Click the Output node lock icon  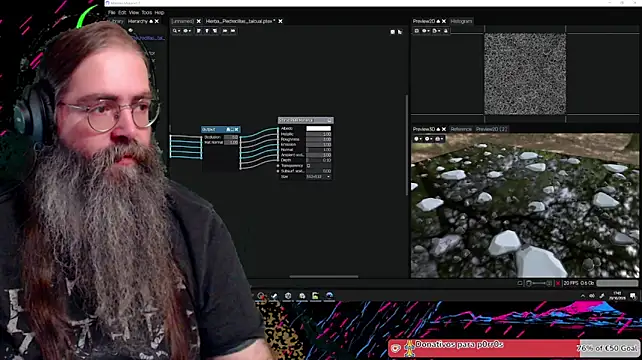(x=228, y=129)
